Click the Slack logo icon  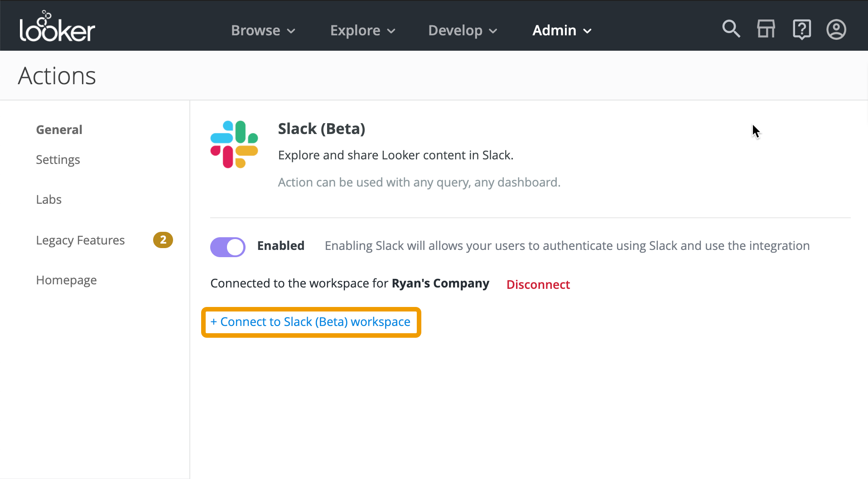[x=234, y=144]
